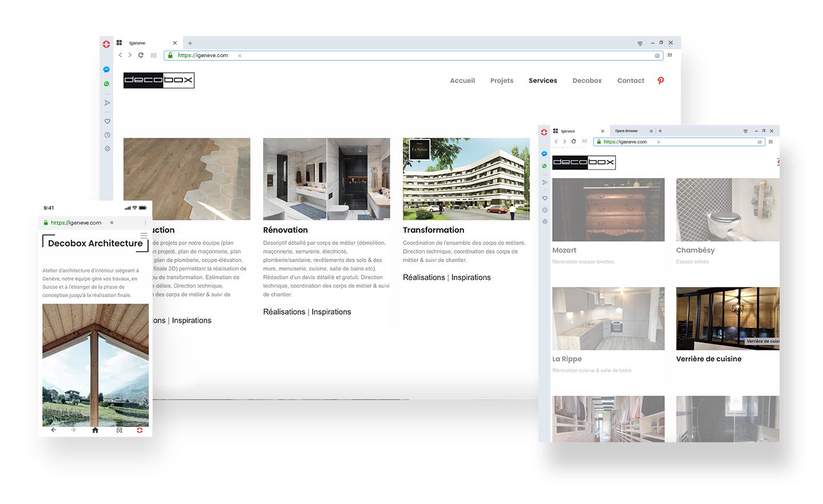Image resolution: width=823 pixels, height=504 pixels.
Task: Open Messenger in the main browser sidebar
Action: pyautogui.click(x=106, y=70)
